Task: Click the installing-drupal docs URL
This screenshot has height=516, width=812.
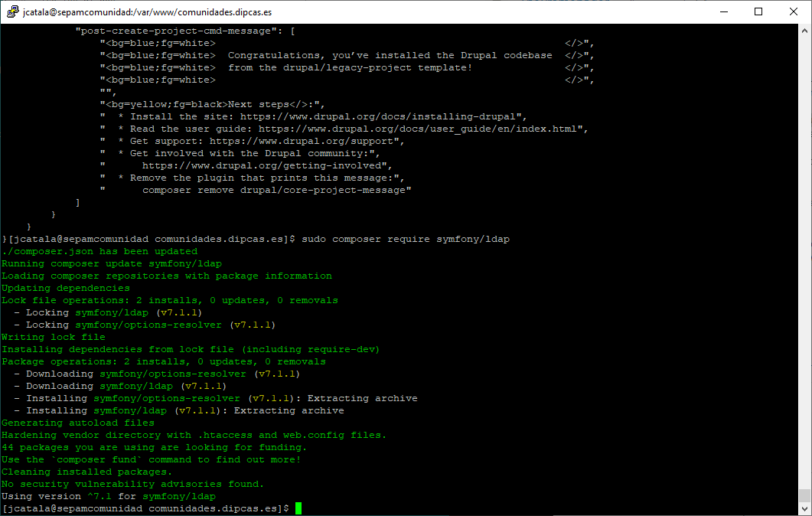Action: coord(378,116)
